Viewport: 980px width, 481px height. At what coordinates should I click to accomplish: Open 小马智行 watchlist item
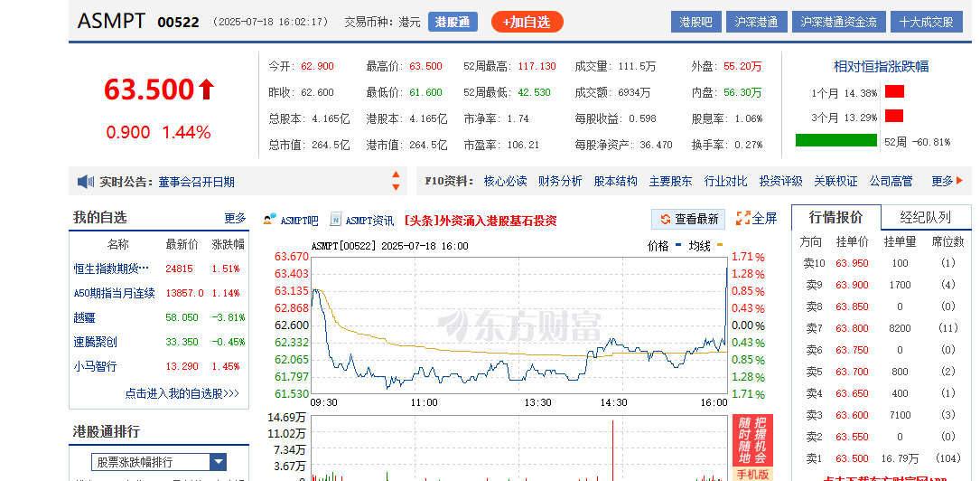coord(95,366)
